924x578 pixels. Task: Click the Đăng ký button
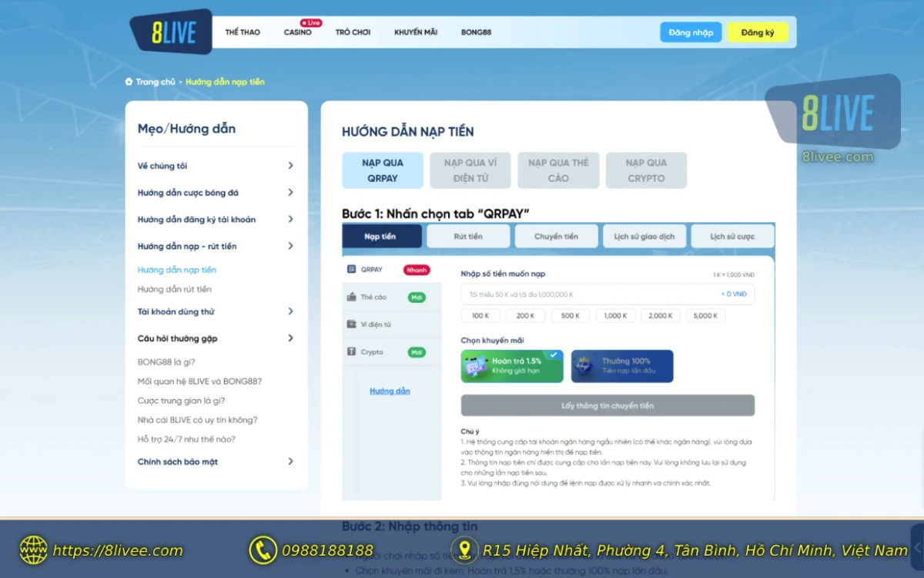click(758, 32)
